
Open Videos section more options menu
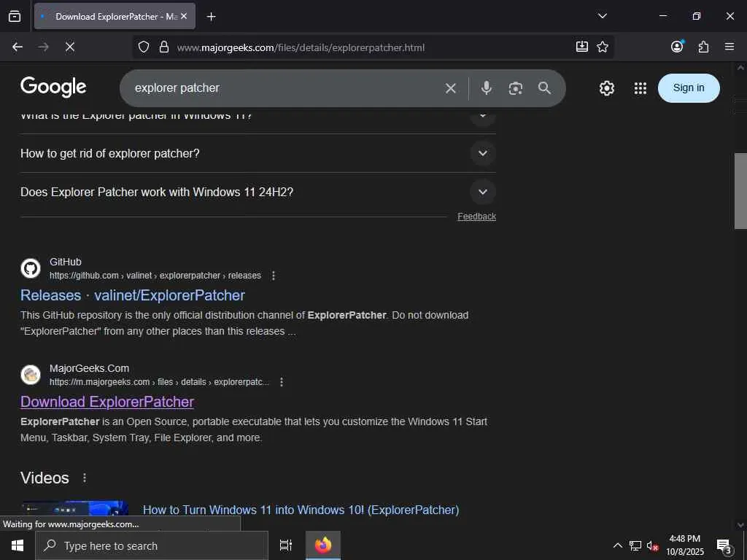coord(85,478)
